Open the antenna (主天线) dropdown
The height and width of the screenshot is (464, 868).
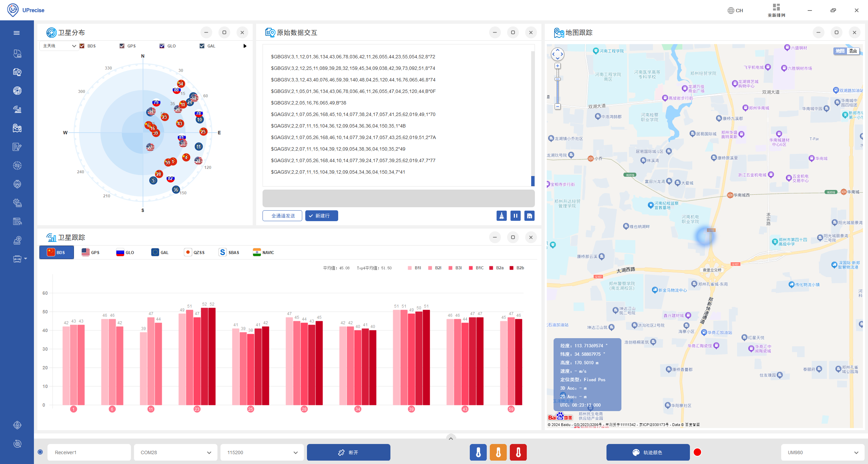(59, 46)
